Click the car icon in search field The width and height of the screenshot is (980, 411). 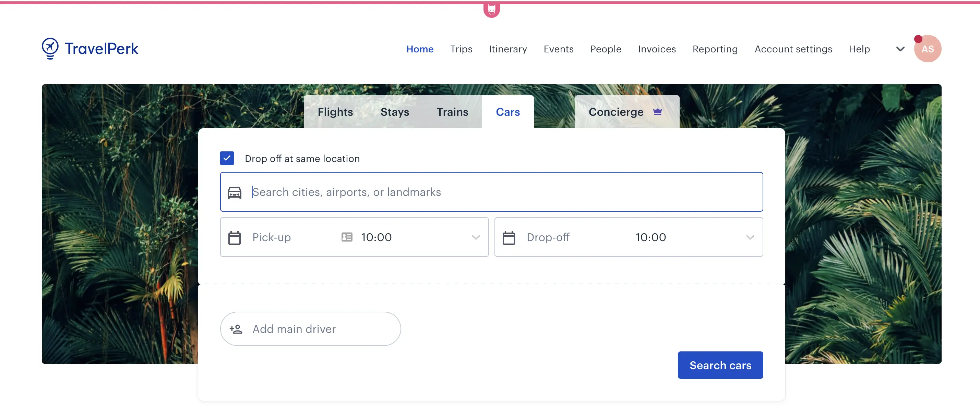click(x=234, y=192)
